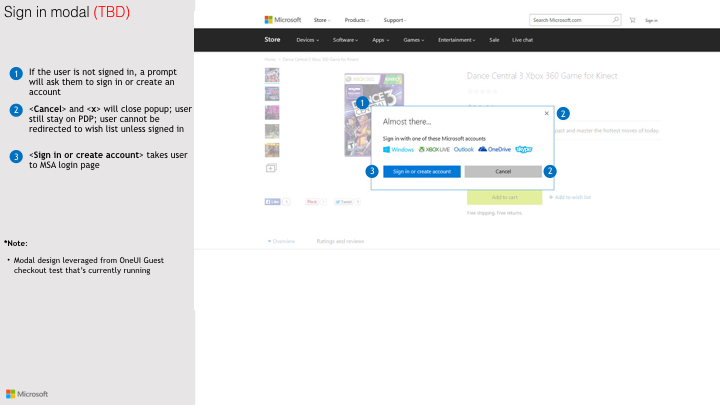Expand the Apps menu
The width and height of the screenshot is (720, 405).
[380, 40]
